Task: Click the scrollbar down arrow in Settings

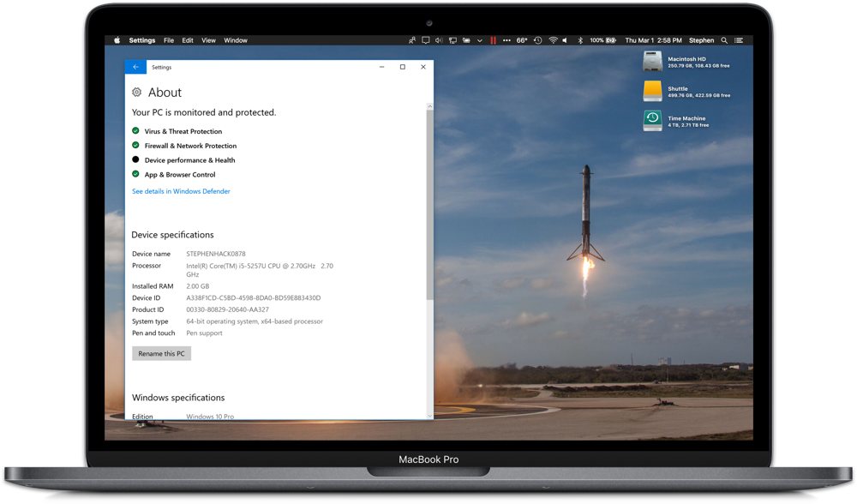Action: [x=429, y=416]
